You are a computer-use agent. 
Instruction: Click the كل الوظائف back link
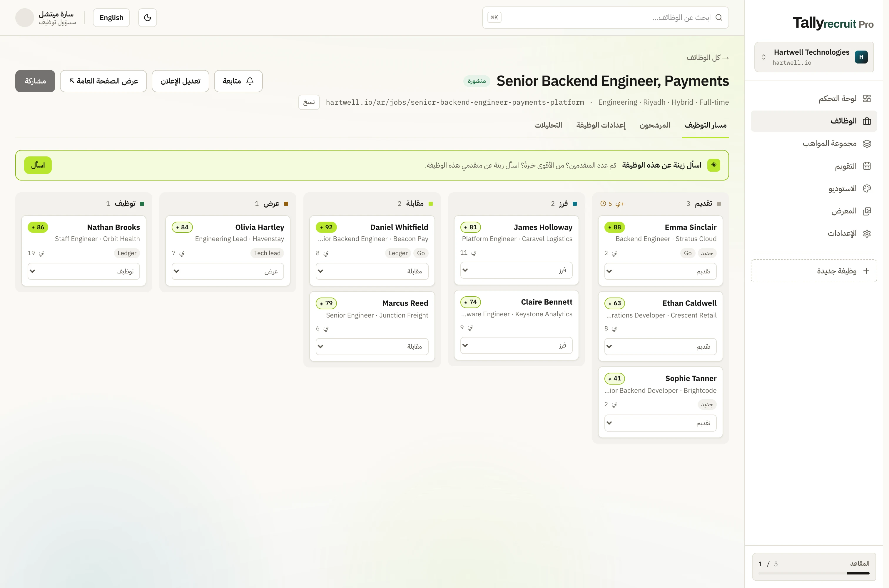click(x=708, y=58)
